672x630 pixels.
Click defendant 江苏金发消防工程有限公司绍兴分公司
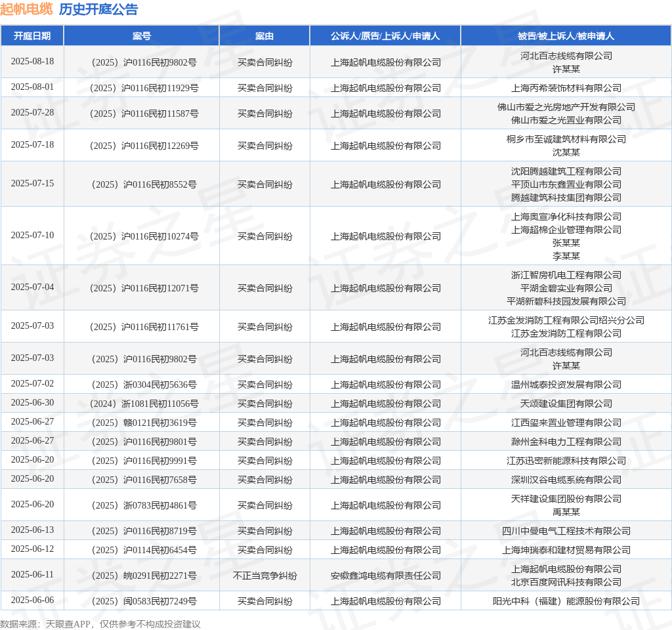566,320
